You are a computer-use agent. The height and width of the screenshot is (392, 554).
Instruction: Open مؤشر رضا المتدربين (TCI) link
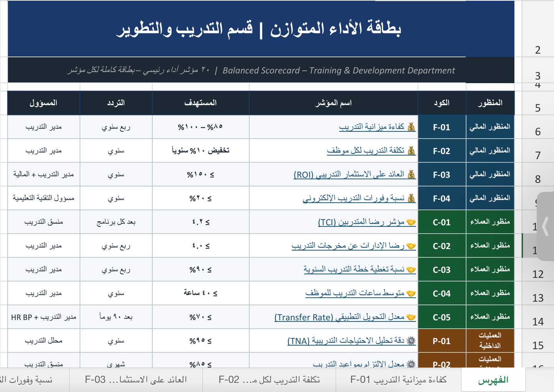pos(361,222)
